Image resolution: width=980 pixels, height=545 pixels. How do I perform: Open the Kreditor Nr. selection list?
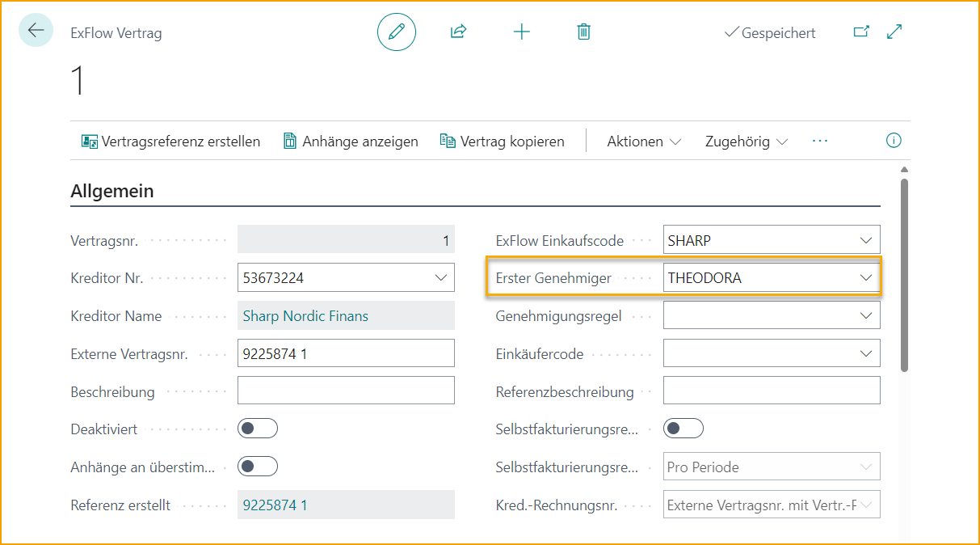click(442, 277)
